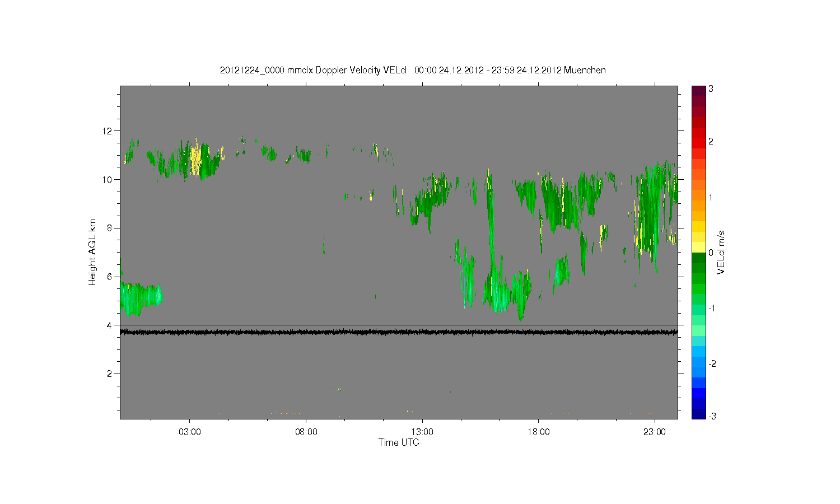Click the colorbar value label 3 at top
The height and width of the screenshot is (504, 840).
[x=711, y=89]
